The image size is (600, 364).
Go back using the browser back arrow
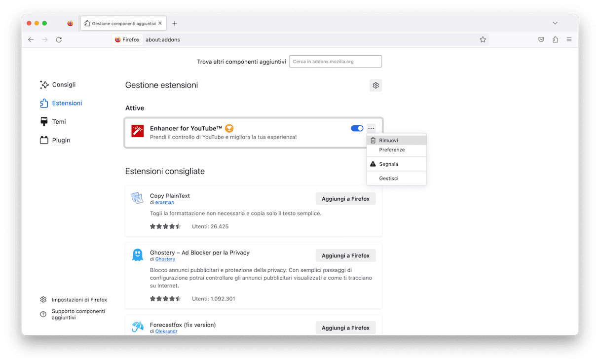pos(31,39)
